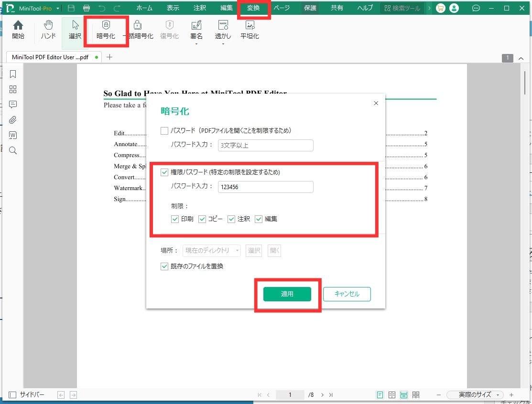Open the shopping cart icon
The width and height of the screenshot is (532, 404).
click(440, 8)
